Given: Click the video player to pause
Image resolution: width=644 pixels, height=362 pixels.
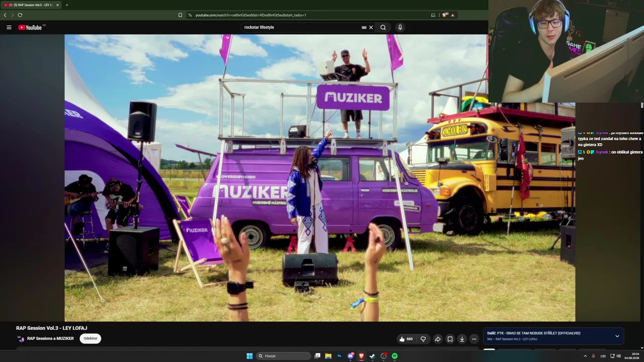Looking at the screenshot, I should tap(320, 178).
